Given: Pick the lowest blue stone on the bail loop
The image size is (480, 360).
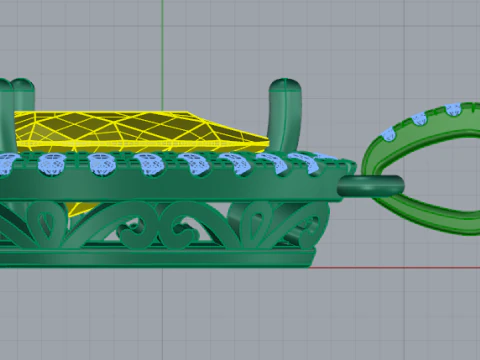Looking at the screenshot, I should 388,134.
